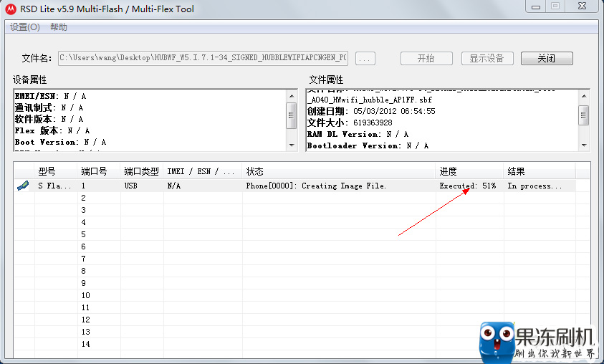604x364 pixels.
Task: Open the 帮助 menu
Action: [x=59, y=27]
